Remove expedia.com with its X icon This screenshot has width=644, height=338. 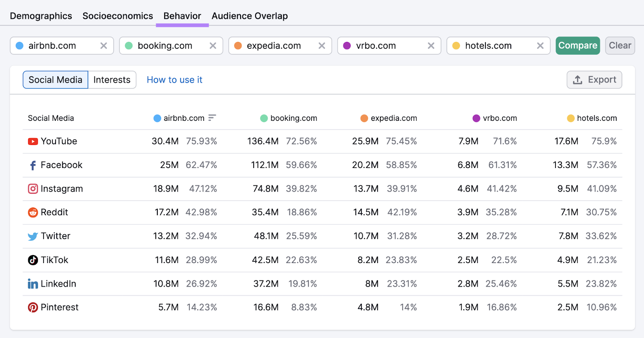coord(322,46)
